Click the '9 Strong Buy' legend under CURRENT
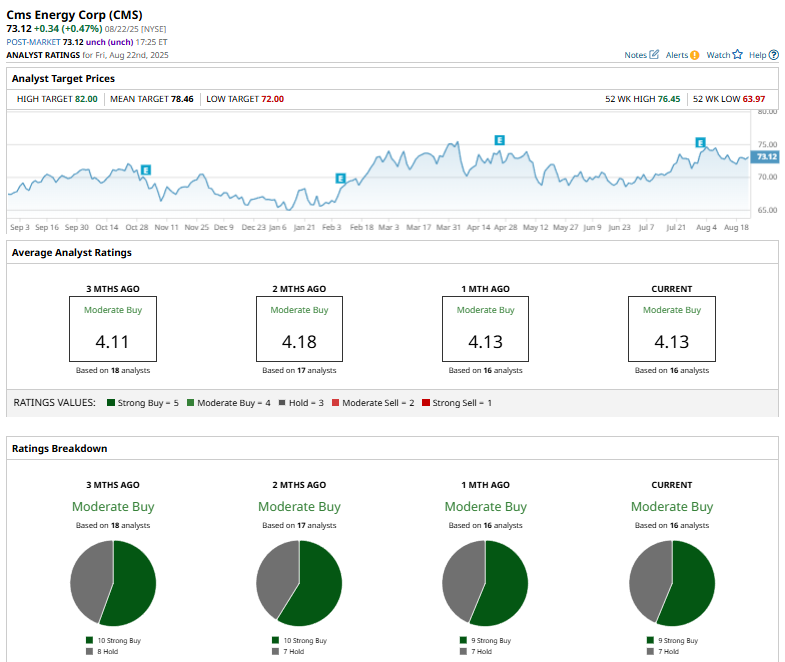This screenshot has height=662, width=785. 672,640
